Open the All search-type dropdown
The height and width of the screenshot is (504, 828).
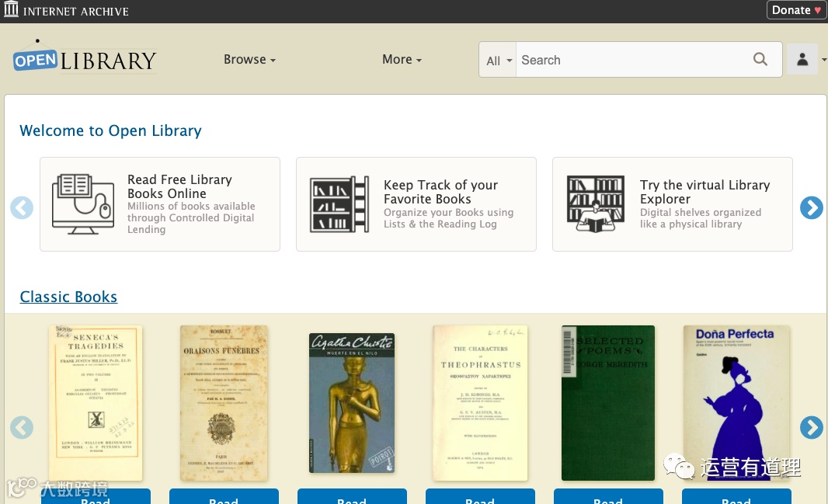click(x=498, y=60)
